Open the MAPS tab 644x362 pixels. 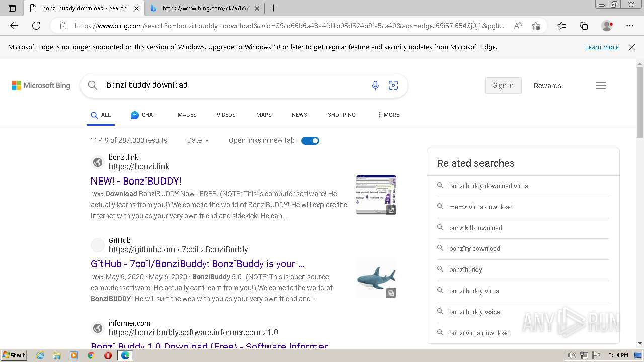(x=264, y=115)
